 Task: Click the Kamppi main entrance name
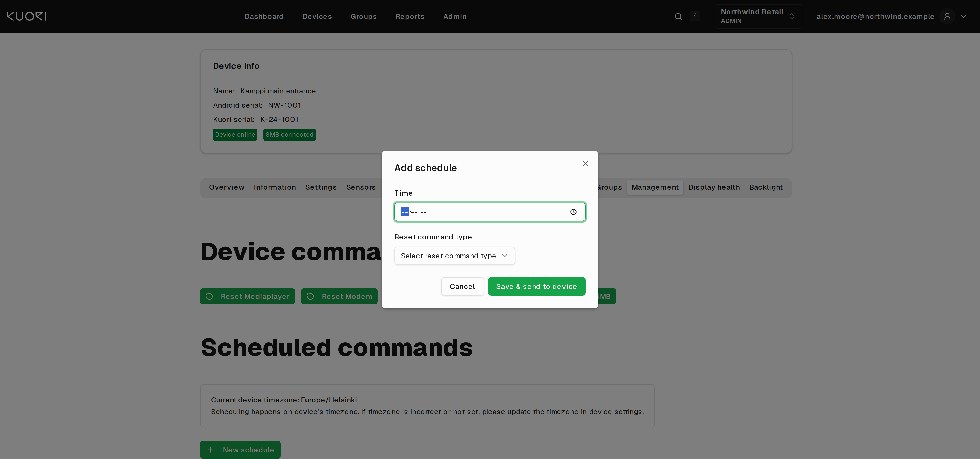pos(278,91)
